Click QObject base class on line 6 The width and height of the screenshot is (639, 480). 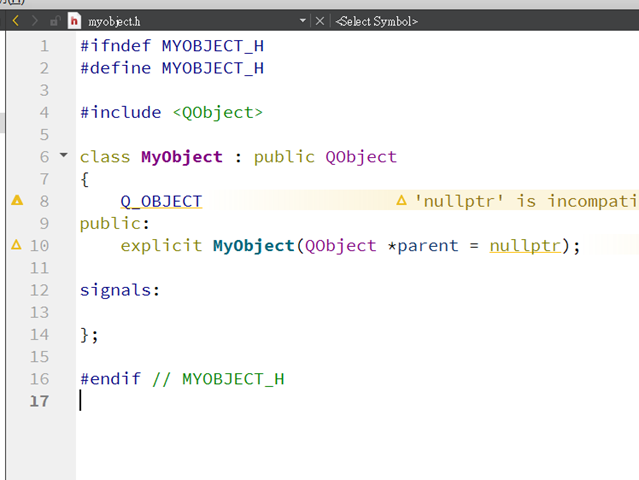click(x=361, y=157)
